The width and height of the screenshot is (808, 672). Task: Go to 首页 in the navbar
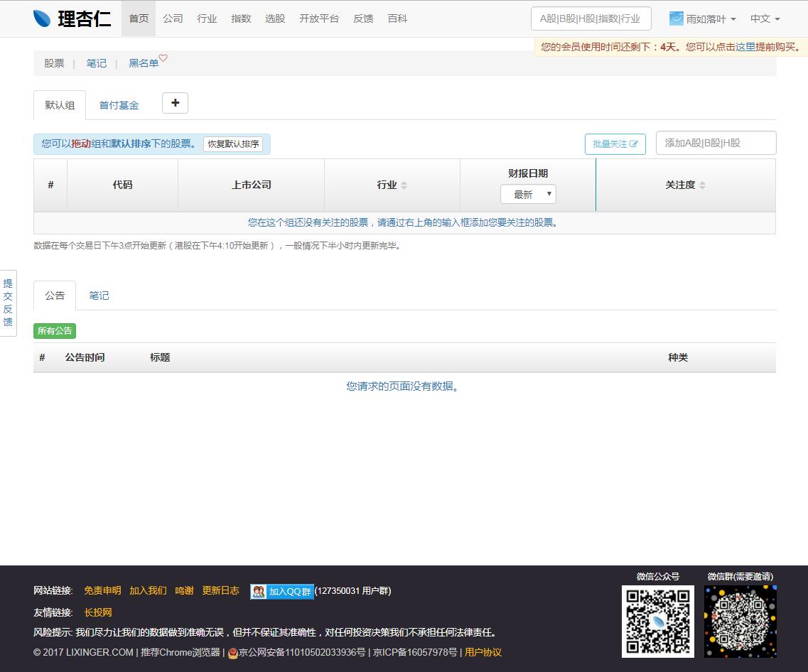139,18
